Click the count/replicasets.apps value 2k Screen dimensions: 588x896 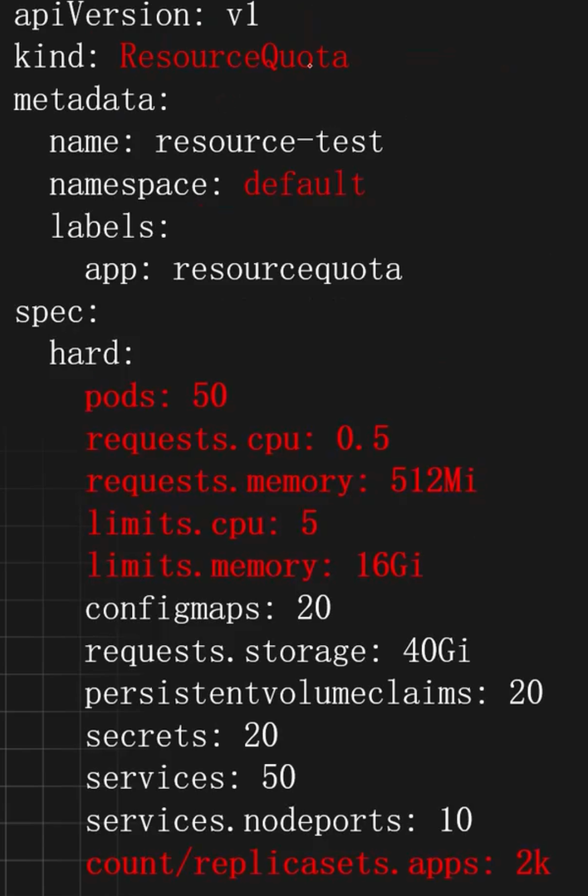pyautogui.click(x=532, y=864)
